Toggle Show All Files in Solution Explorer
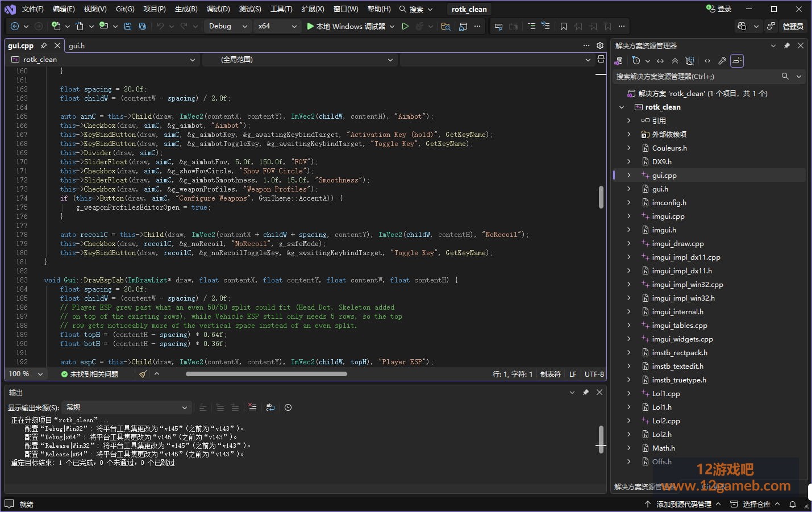This screenshot has width=812, height=512. coord(690,61)
